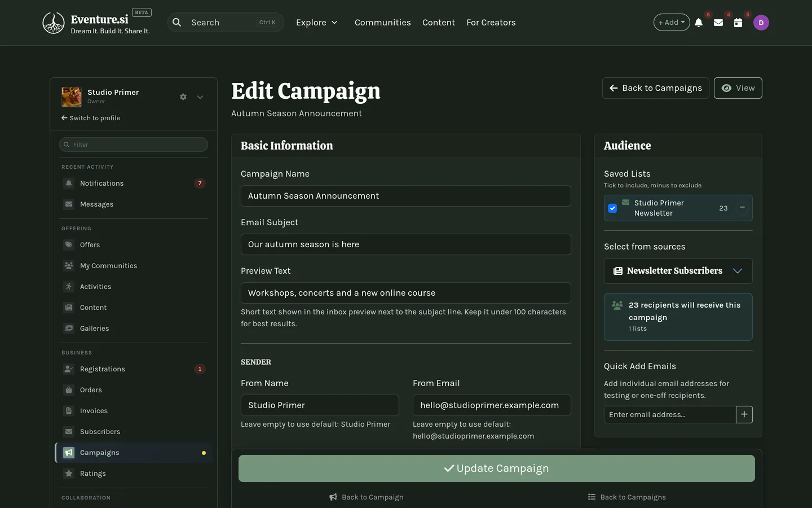Click the My Communities people icon
This screenshot has height=508, width=812.
(69, 266)
